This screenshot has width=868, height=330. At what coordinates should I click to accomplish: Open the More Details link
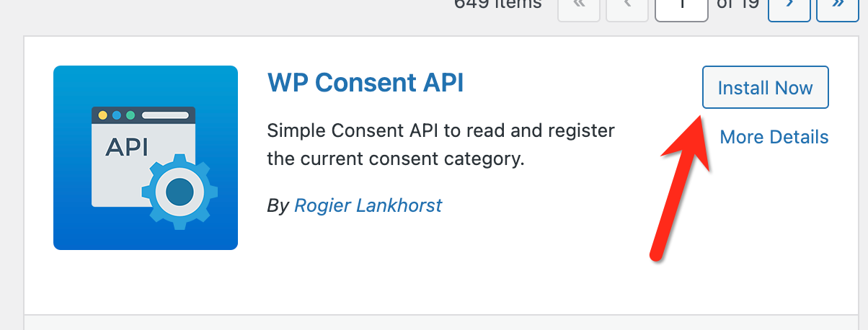pos(774,137)
